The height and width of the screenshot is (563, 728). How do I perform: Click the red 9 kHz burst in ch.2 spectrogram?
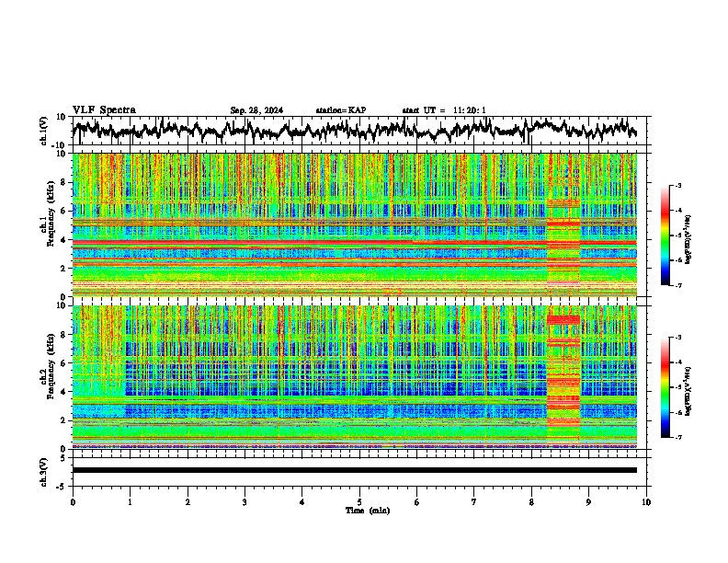563,319
